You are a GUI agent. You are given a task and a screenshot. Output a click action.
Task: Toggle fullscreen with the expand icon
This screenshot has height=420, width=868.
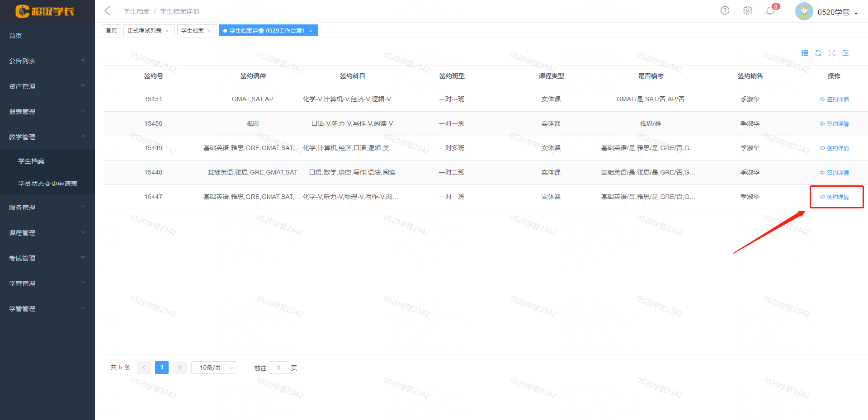(832, 53)
